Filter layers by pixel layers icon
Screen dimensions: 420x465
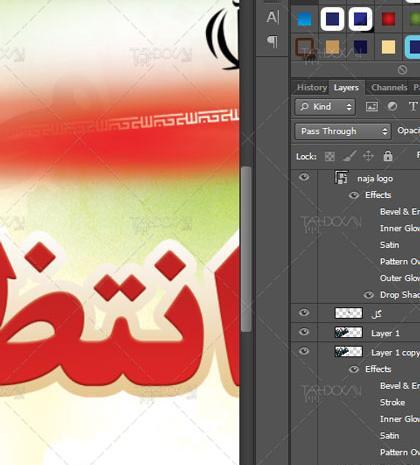point(372,106)
